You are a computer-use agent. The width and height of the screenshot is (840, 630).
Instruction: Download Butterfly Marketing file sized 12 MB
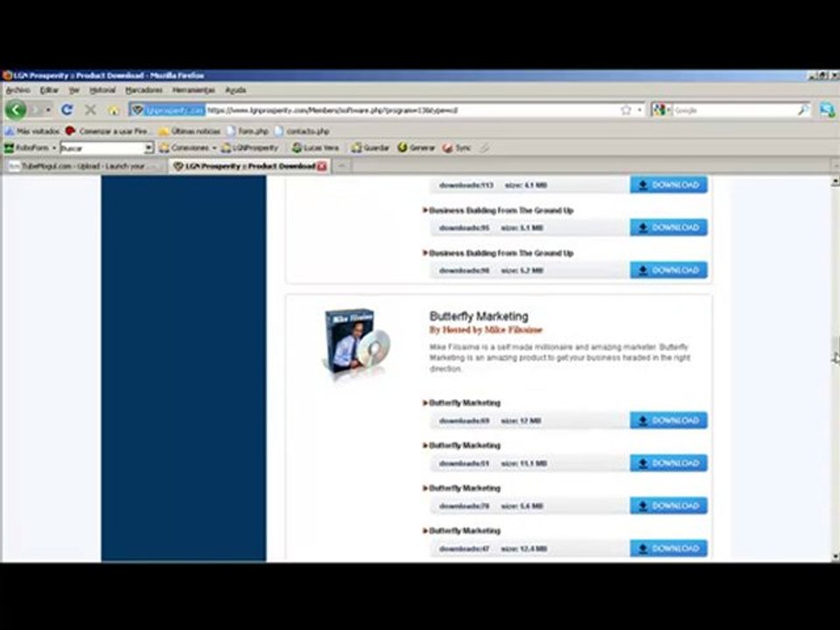coord(668,421)
